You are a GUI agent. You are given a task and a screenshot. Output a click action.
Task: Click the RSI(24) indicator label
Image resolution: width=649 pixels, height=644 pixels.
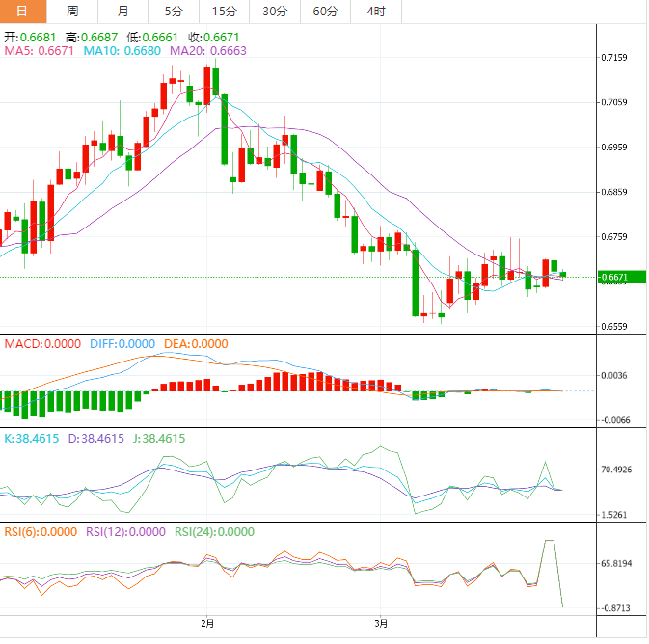point(214,532)
